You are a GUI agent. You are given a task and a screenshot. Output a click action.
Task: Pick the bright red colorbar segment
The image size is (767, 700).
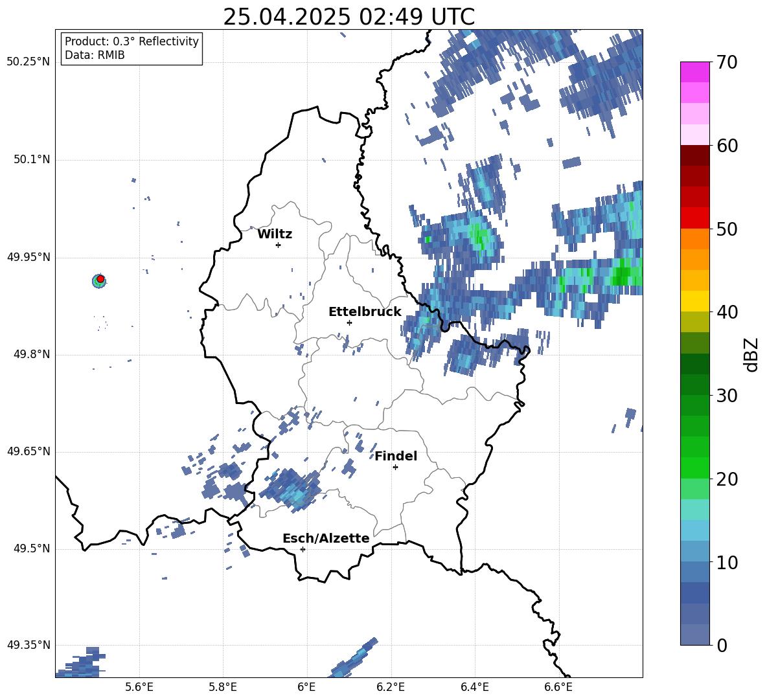694,218
